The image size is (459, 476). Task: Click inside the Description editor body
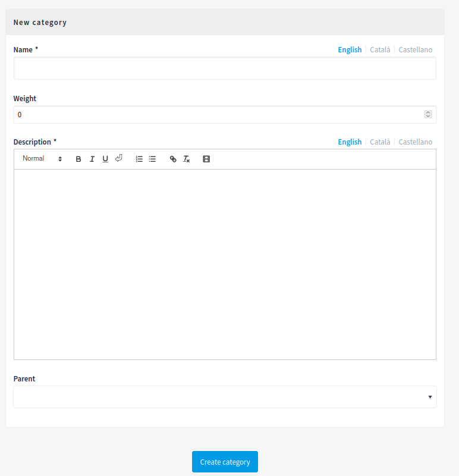(225, 264)
